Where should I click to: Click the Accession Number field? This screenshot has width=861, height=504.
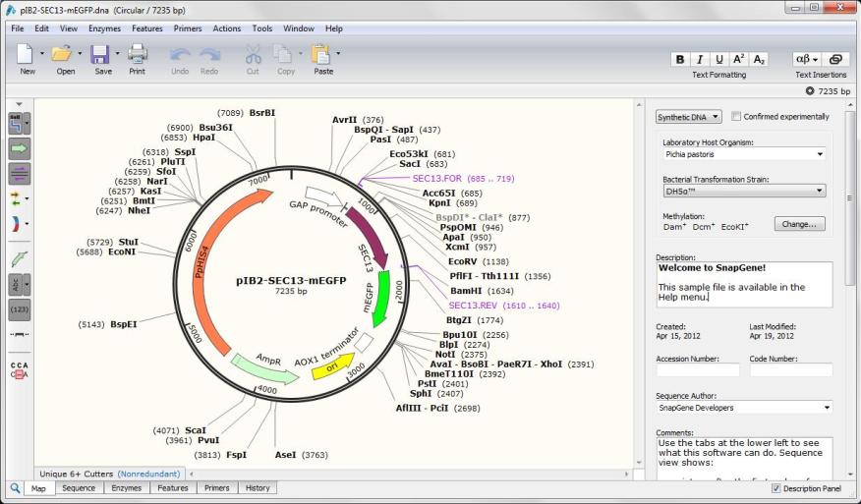coord(698,370)
